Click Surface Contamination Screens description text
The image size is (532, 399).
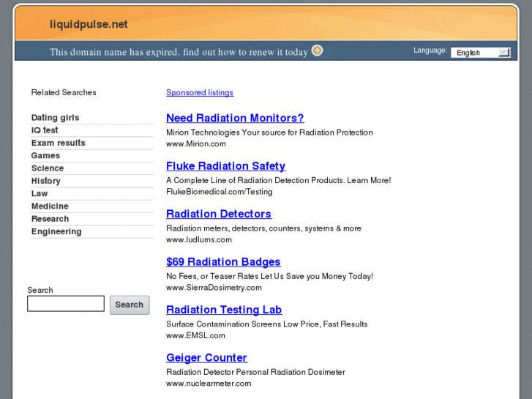tap(266, 324)
